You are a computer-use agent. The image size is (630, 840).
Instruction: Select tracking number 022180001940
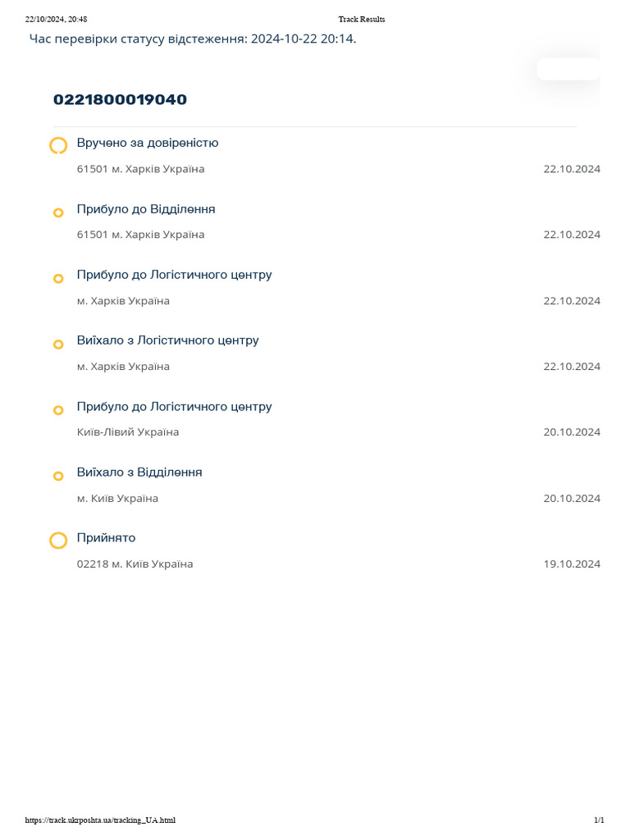[120, 100]
